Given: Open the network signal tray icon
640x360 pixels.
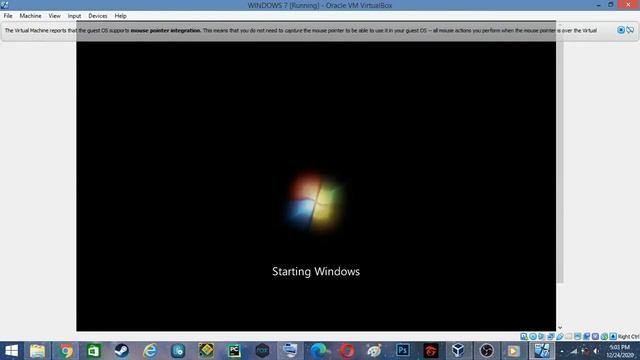Looking at the screenshot, I should pos(574,351).
